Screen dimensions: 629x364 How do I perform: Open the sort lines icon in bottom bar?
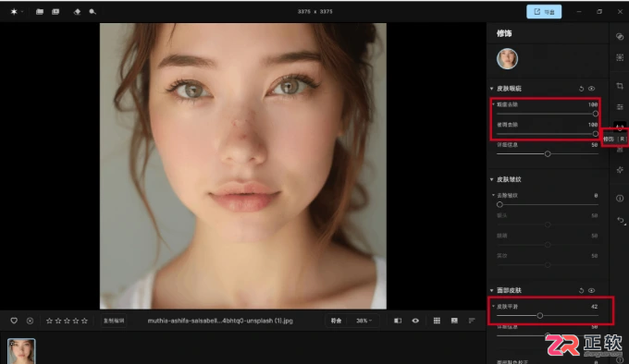point(472,321)
